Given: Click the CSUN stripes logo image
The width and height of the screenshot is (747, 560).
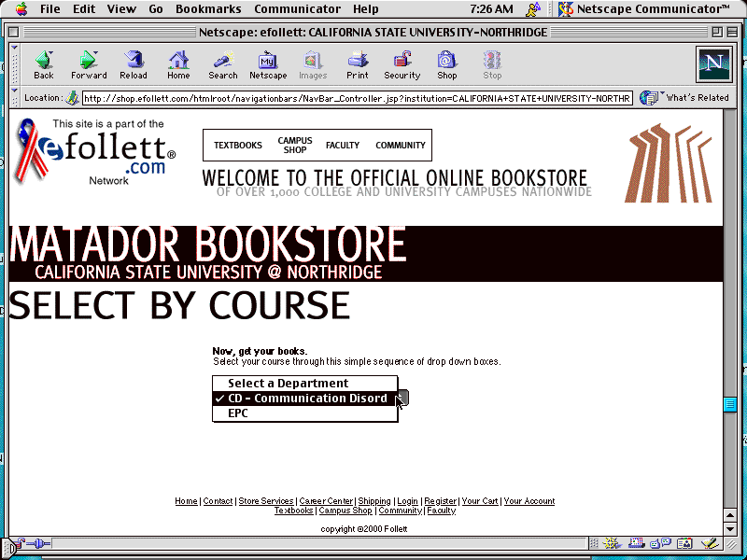Looking at the screenshot, I should [x=668, y=162].
